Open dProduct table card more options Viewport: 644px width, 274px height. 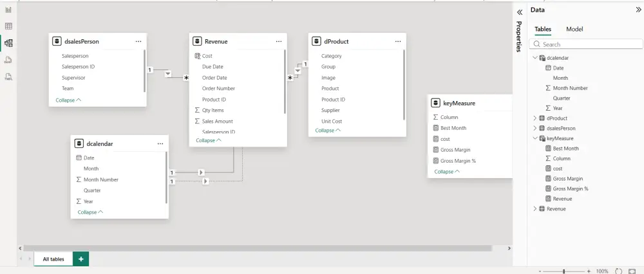click(398, 41)
